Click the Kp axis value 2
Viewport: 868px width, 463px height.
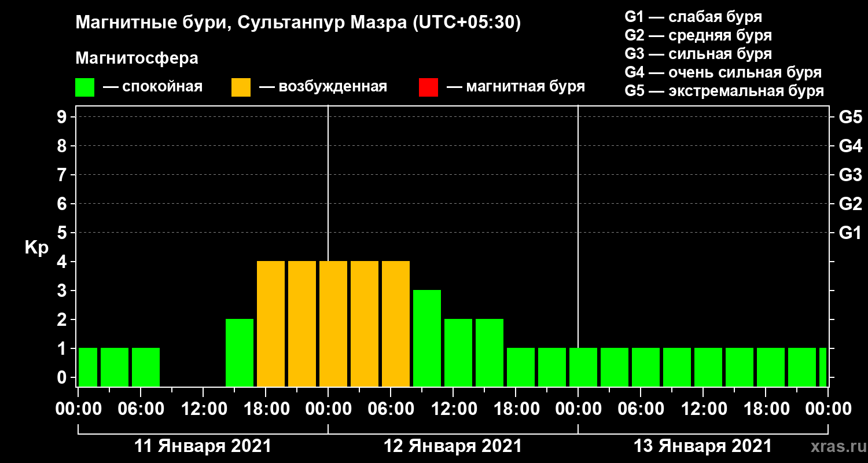point(63,319)
